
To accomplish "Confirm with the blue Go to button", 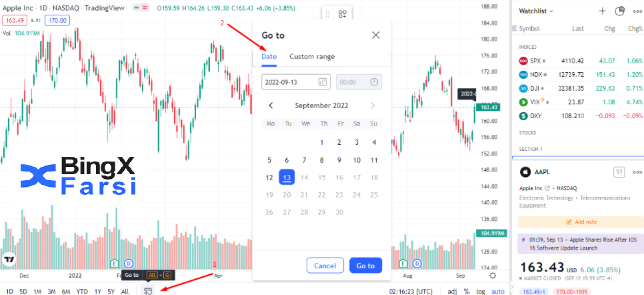I will (x=365, y=266).
